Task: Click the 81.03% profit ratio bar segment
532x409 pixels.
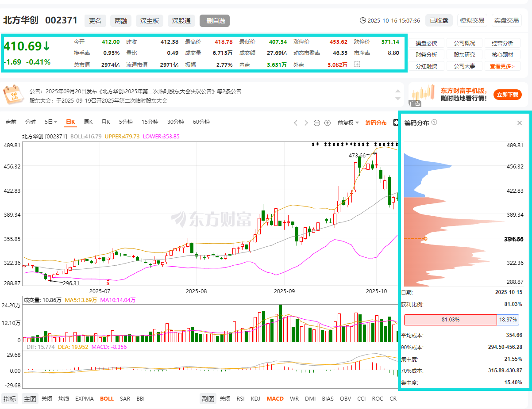Action: tap(451, 320)
